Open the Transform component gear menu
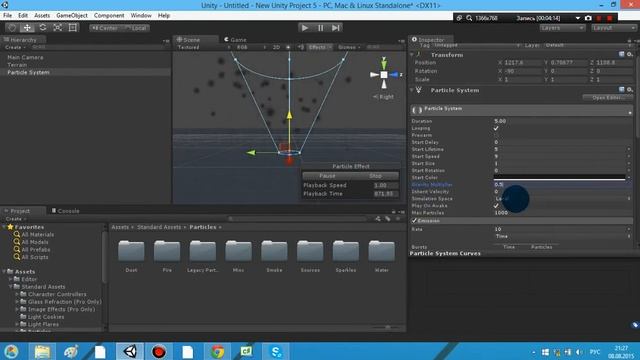This screenshot has width=640, height=360. pos(629,54)
